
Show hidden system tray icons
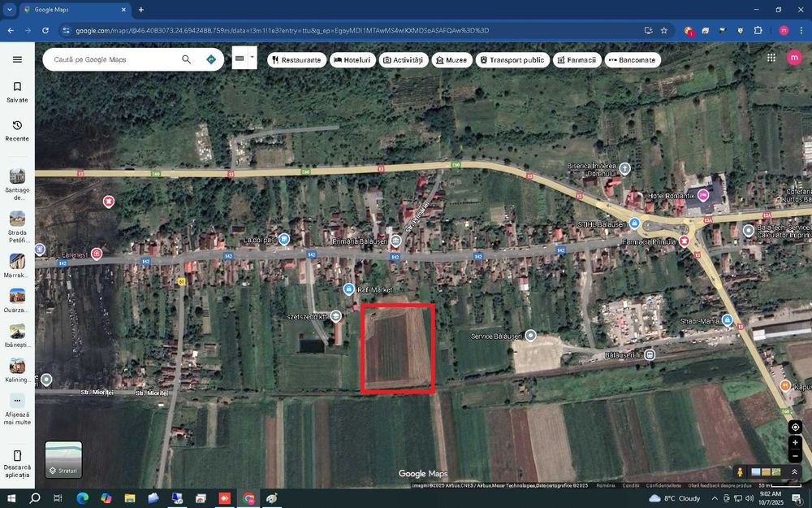coord(715,498)
